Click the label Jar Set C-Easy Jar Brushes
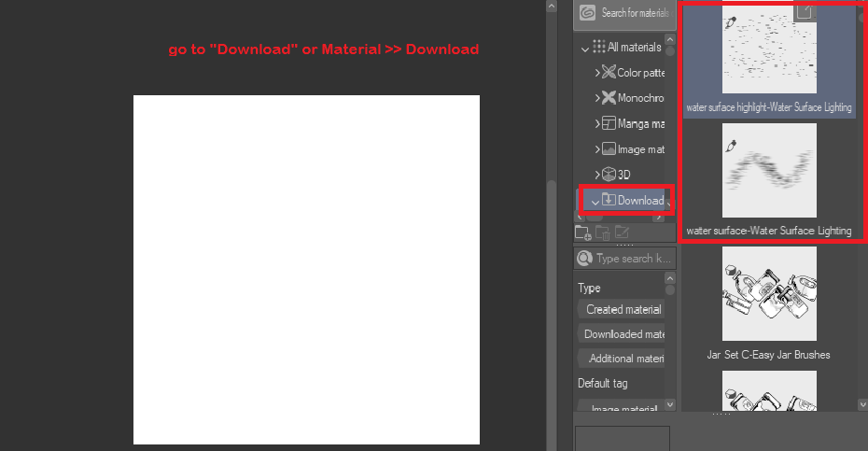 [768, 355]
